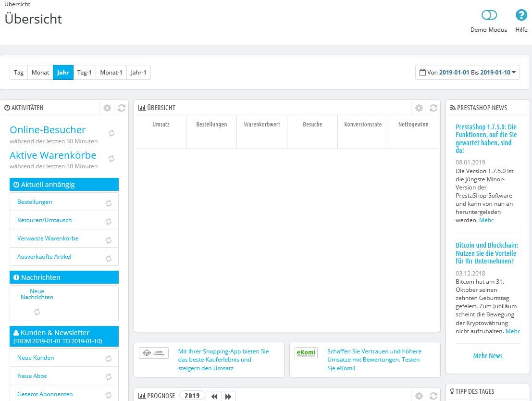
Task: Open Aktivitäten panel settings gear
Action: pos(107,108)
